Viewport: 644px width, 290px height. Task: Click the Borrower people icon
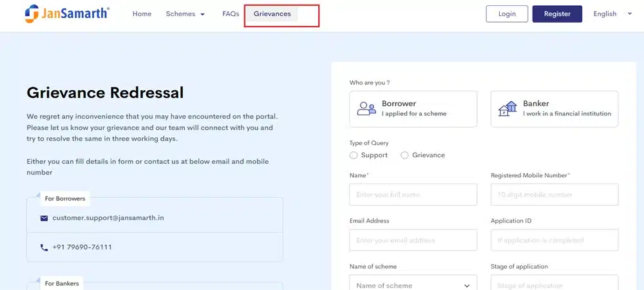[x=366, y=108]
